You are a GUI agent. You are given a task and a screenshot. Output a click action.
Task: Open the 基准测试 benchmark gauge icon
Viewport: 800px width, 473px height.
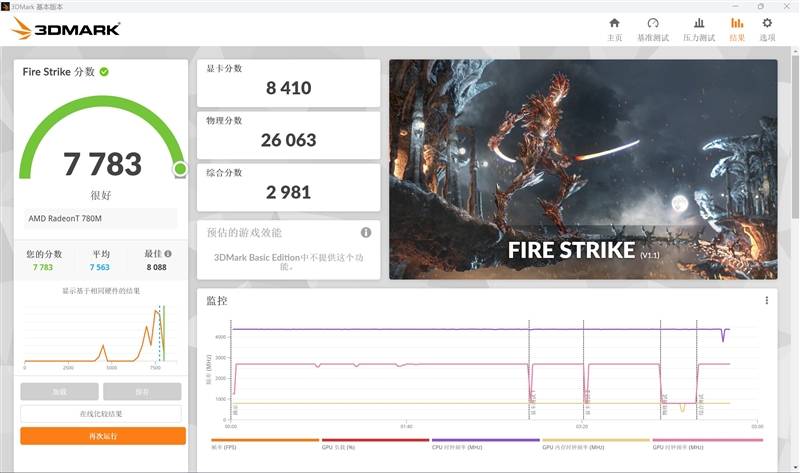pos(652,29)
